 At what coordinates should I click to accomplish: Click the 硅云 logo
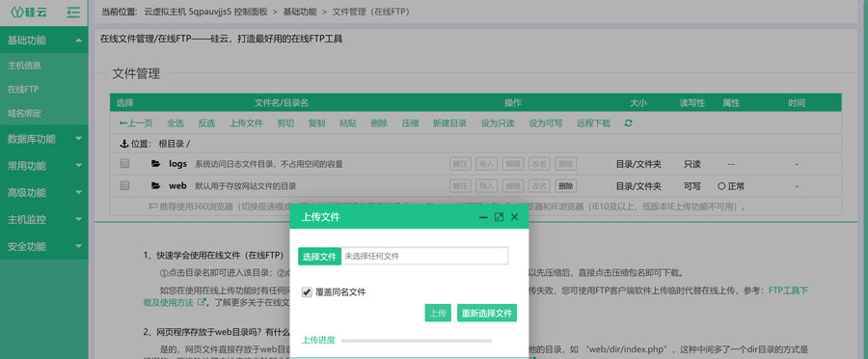pos(29,13)
